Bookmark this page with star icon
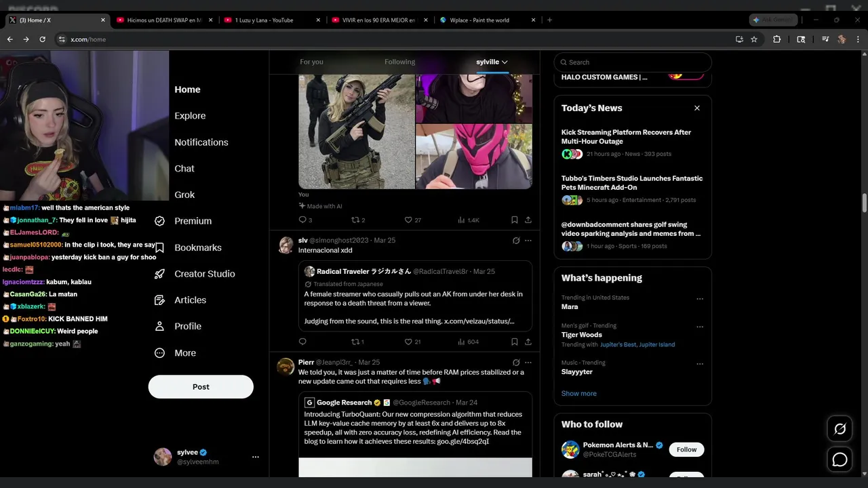Screen dimensions: 868x488 753,39
